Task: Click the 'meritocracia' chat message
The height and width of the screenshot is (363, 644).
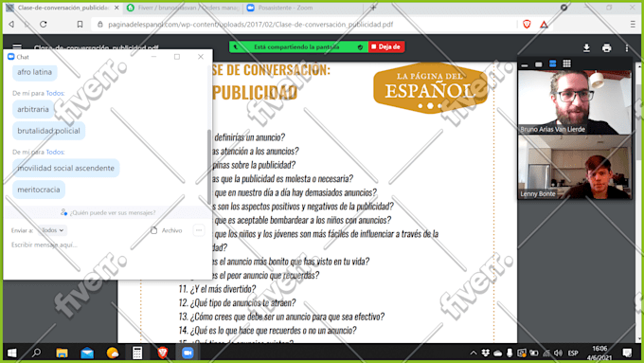Action: (39, 190)
